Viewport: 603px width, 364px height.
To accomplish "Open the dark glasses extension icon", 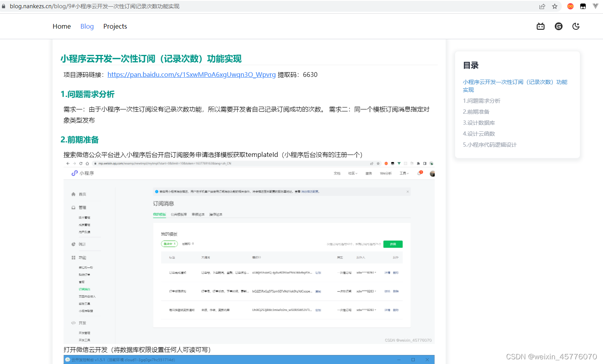I will (x=583, y=6).
